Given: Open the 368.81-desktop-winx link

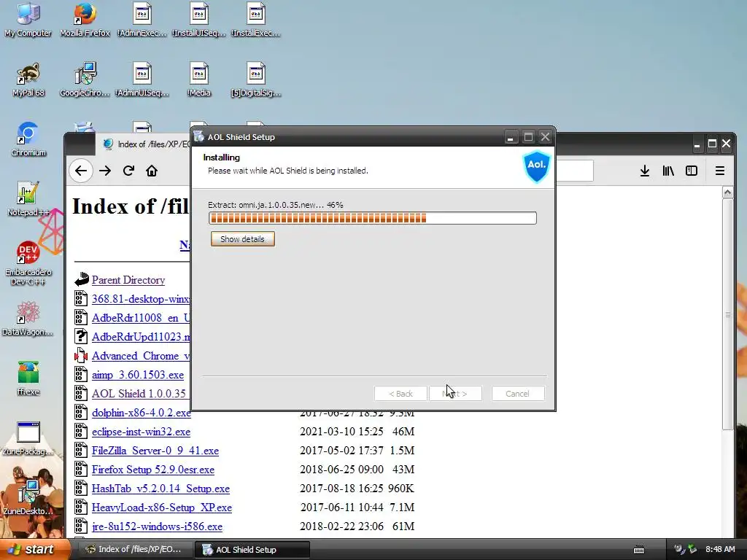Looking at the screenshot, I should coord(141,299).
